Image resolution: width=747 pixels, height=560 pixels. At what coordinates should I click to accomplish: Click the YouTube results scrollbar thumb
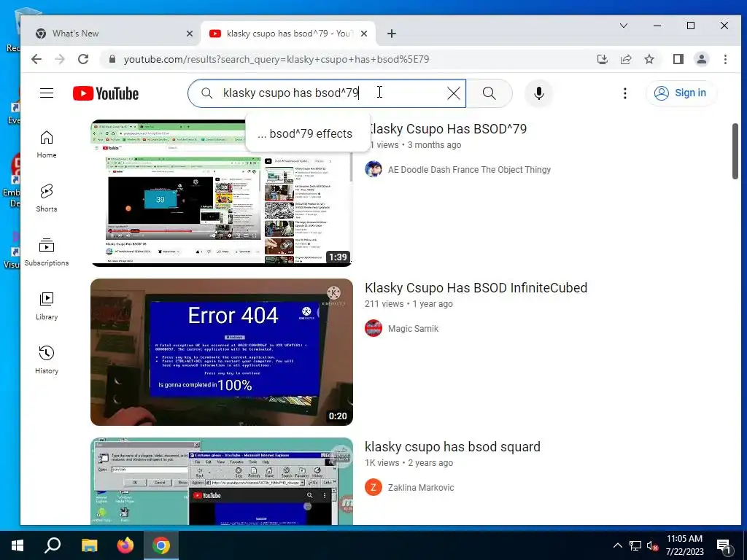(735, 152)
